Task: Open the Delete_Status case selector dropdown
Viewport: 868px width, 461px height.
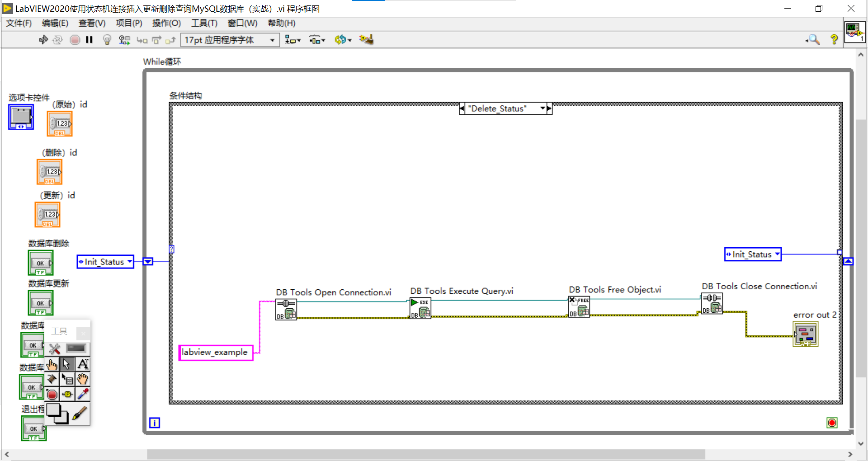Action: pyautogui.click(x=542, y=108)
